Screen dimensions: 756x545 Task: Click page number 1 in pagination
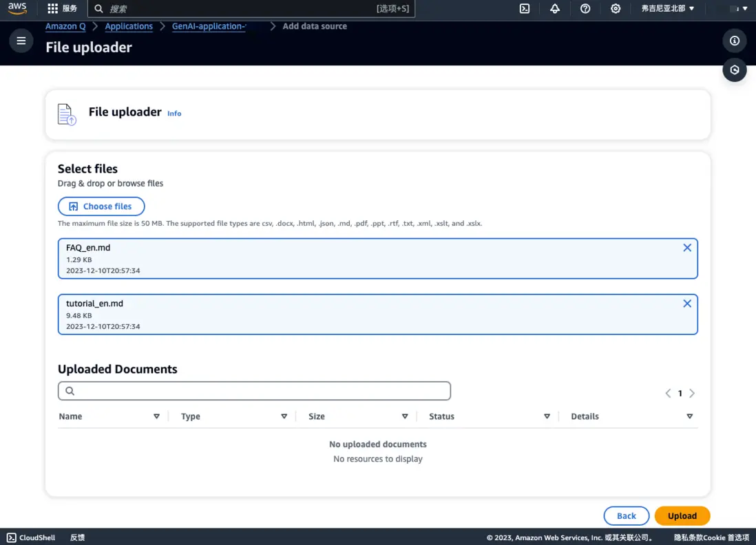pos(680,393)
